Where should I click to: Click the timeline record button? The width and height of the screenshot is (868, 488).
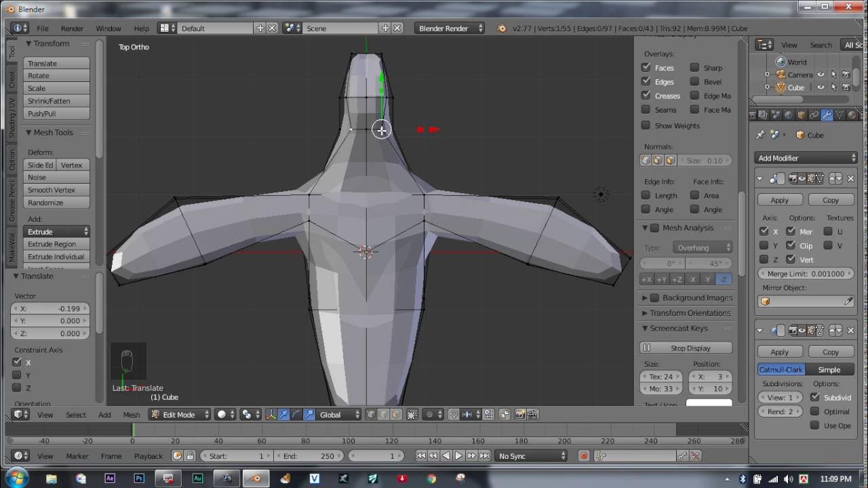[583, 456]
